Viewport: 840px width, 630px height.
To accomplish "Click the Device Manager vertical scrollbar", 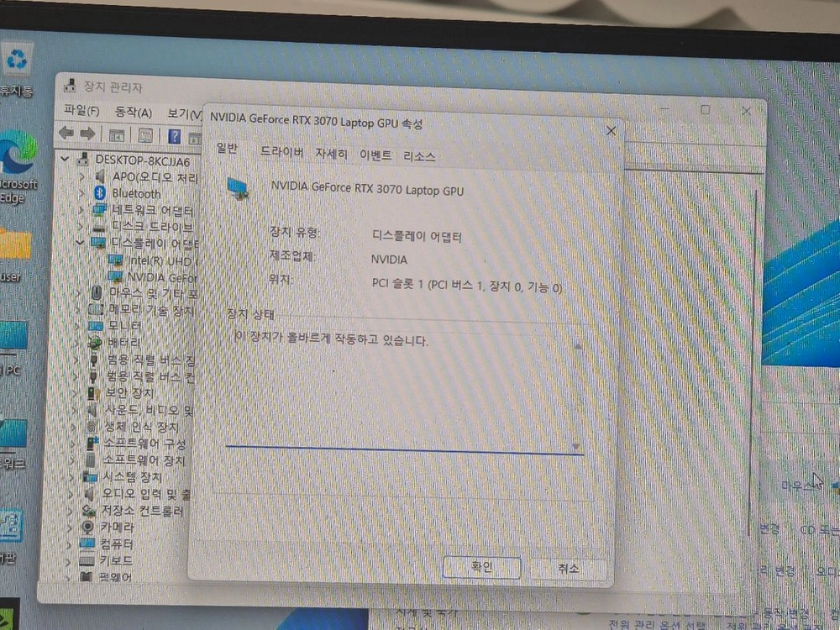I will (x=753, y=361).
